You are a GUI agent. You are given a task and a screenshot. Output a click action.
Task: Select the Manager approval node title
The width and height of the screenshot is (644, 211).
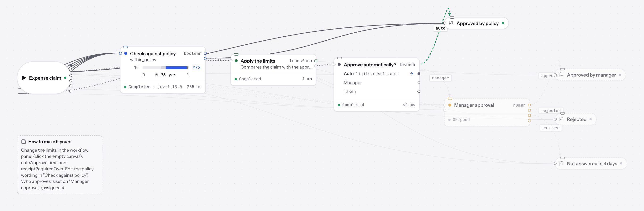point(474,105)
